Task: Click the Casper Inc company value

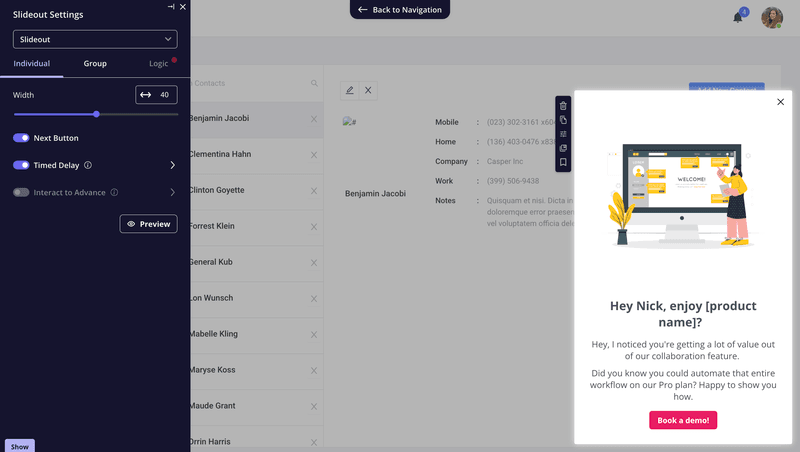Action: (x=505, y=161)
